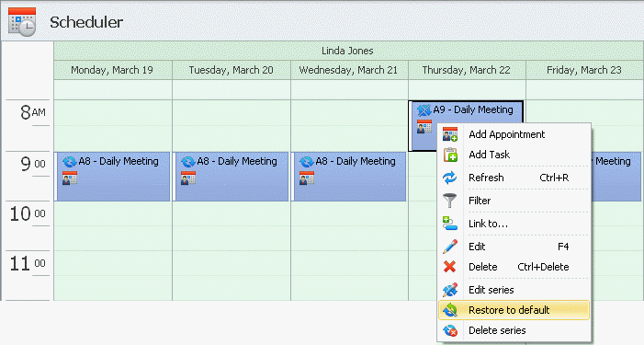
Task: Select the Tuesday A8 Daily Meeting appointment
Action: point(231,177)
